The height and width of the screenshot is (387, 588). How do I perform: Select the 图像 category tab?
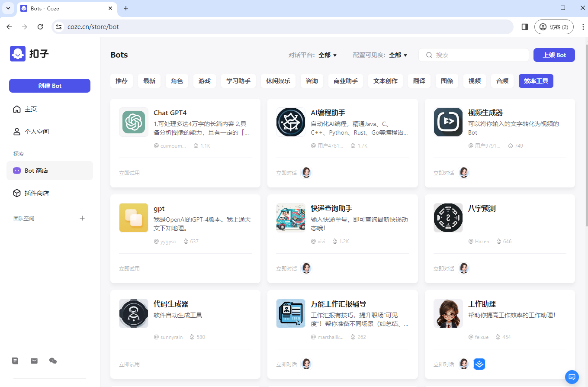(447, 81)
